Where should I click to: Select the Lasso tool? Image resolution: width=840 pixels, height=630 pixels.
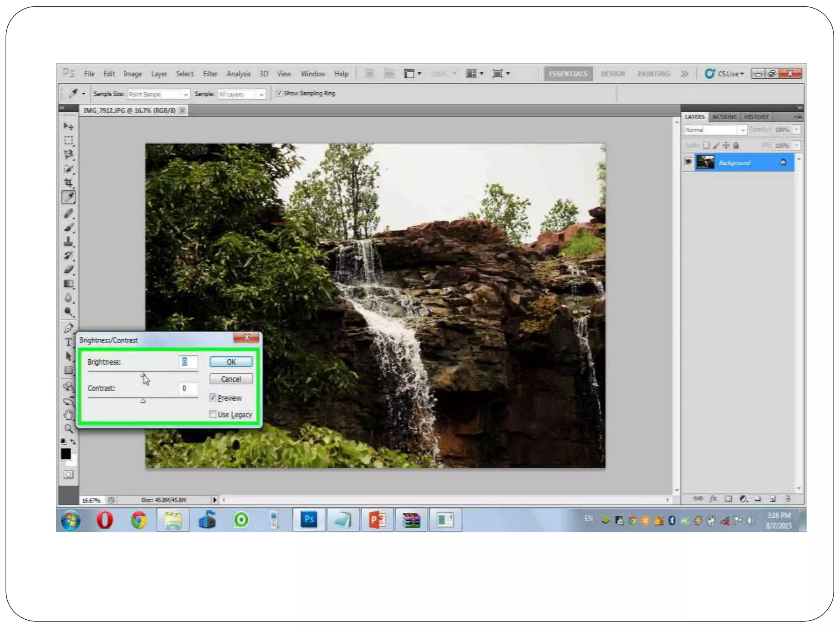[x=68, y=155]
